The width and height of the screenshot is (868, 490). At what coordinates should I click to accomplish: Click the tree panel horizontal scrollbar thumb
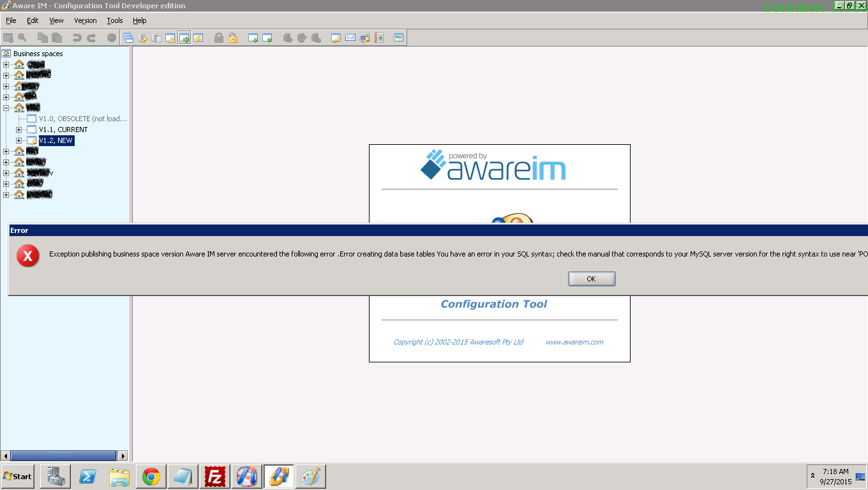coord(64,456)
